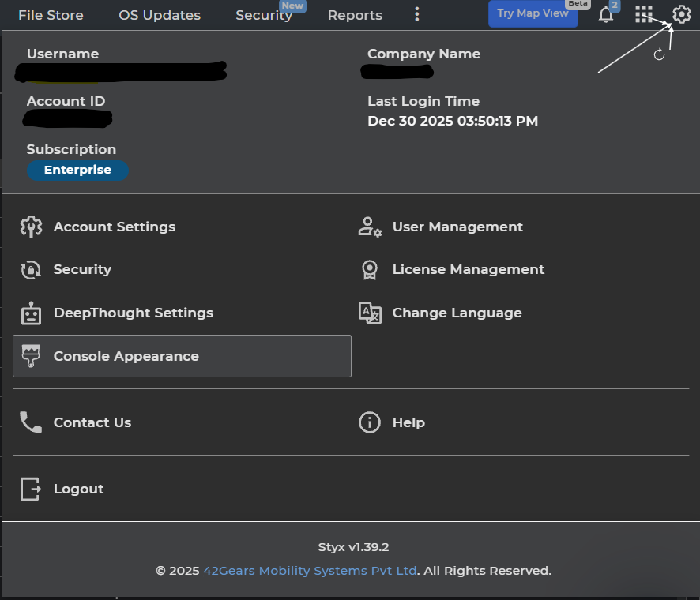The height and width of the screenshot is (600, 700).
Task: Select User Management
Action: point(457,227)
